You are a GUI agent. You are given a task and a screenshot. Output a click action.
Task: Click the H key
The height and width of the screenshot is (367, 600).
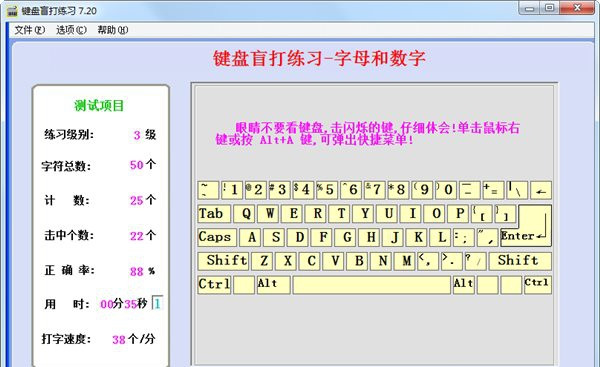coord(370,238)
